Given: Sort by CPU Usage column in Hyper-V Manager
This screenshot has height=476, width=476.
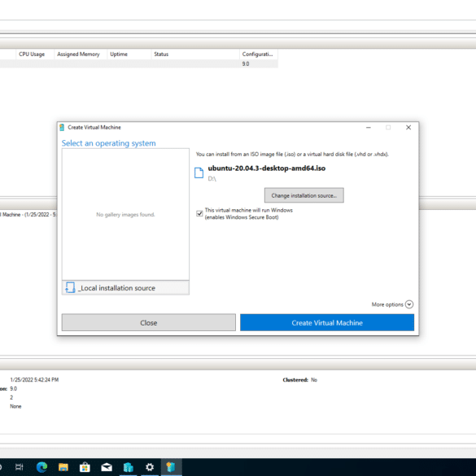Looking at the screenshot, I should (x=32, y=54).
